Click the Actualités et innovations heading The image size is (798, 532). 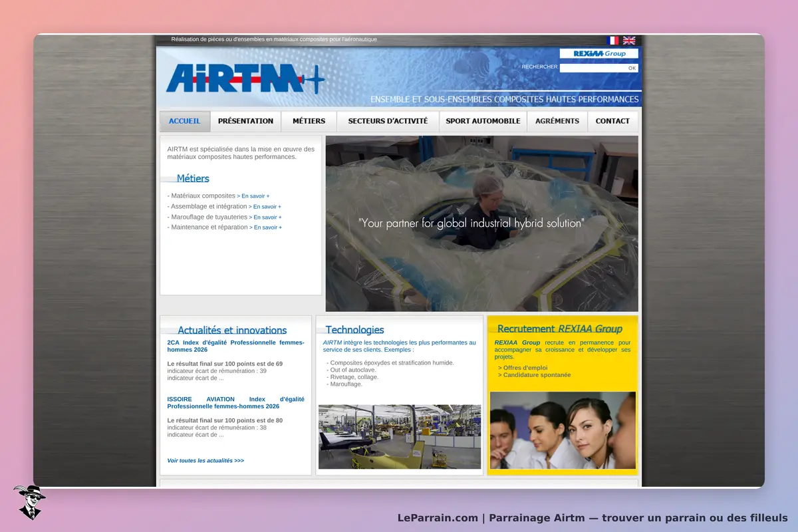(x=232, y=330)
